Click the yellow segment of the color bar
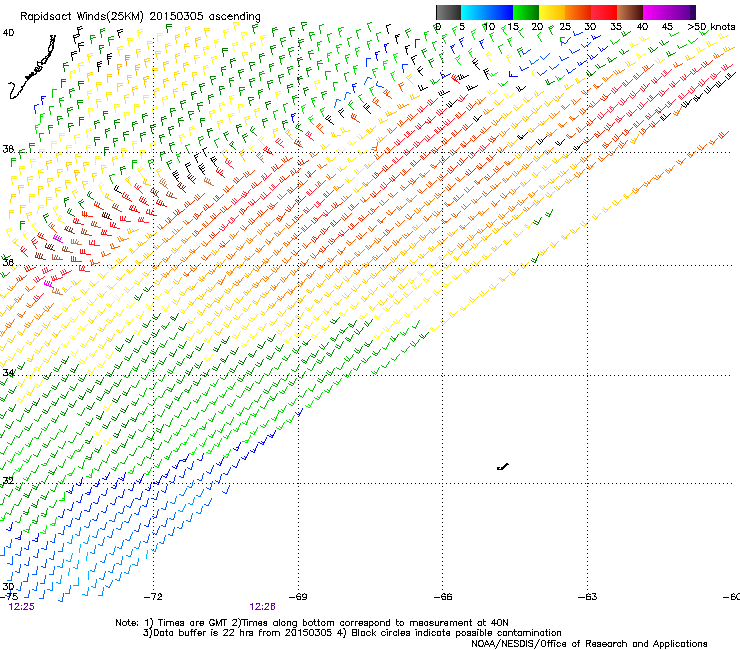This screenshot has width=740, height=650. coord(552,12)
